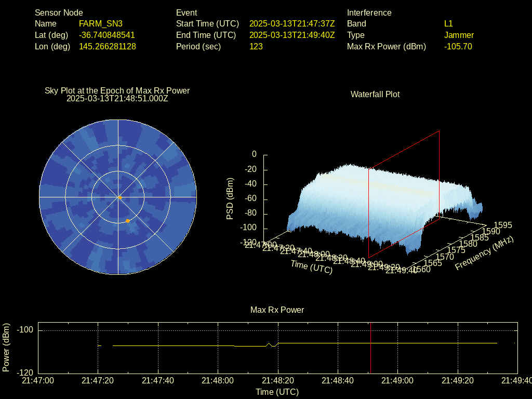Click the Waterfall Plot title
Viewport: 532px width, 399px height.
pyautogui.click(x=375, y=94)
